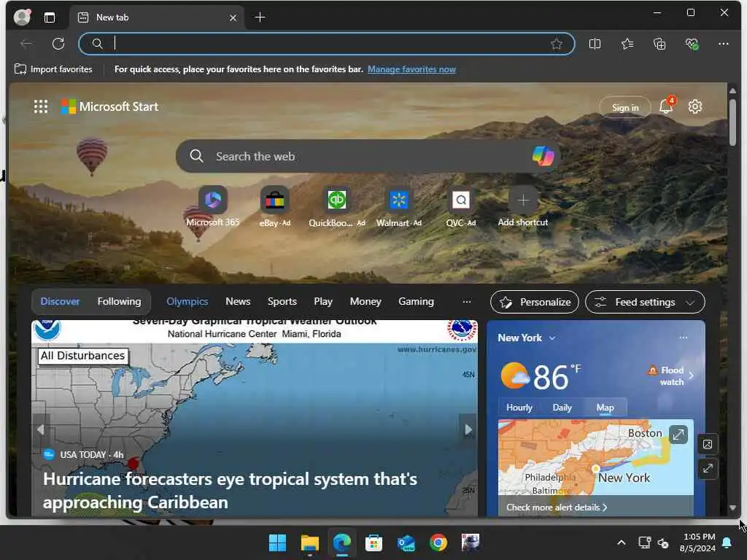Add page to favorites star in address bar

[x=557, y=44]
